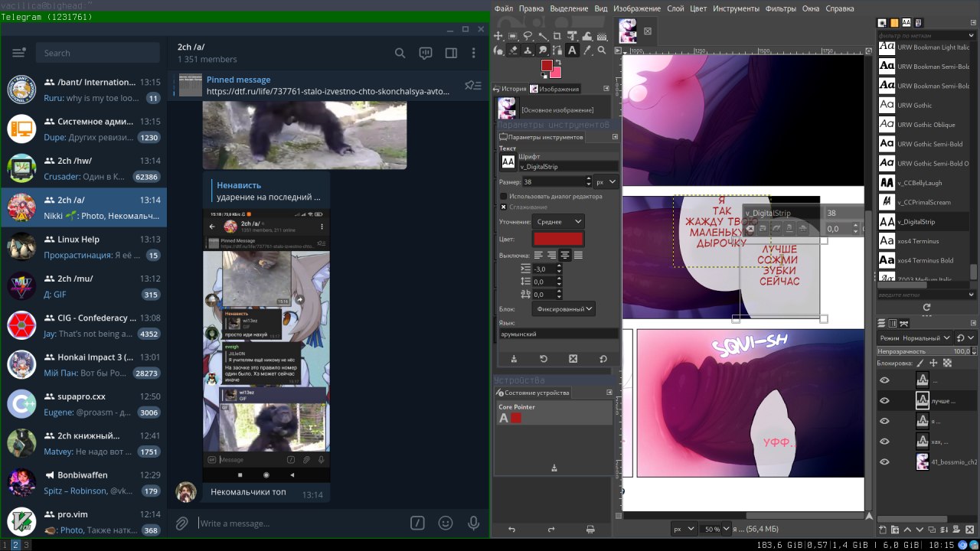Open Telegram emoji picker
The height and width of the screenshot is (551, 980).
(x=446, y=523)
